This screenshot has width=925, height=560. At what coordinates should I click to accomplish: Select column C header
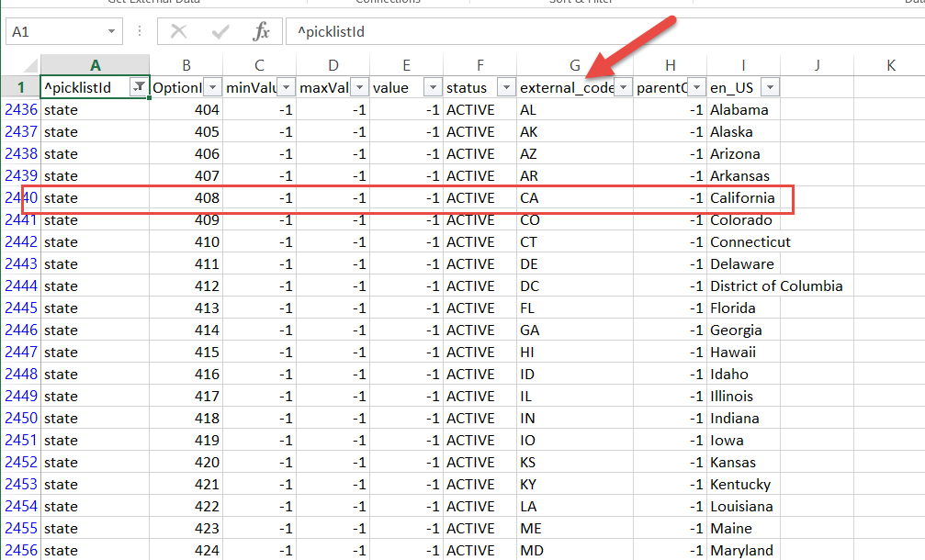tap(260, 65)
